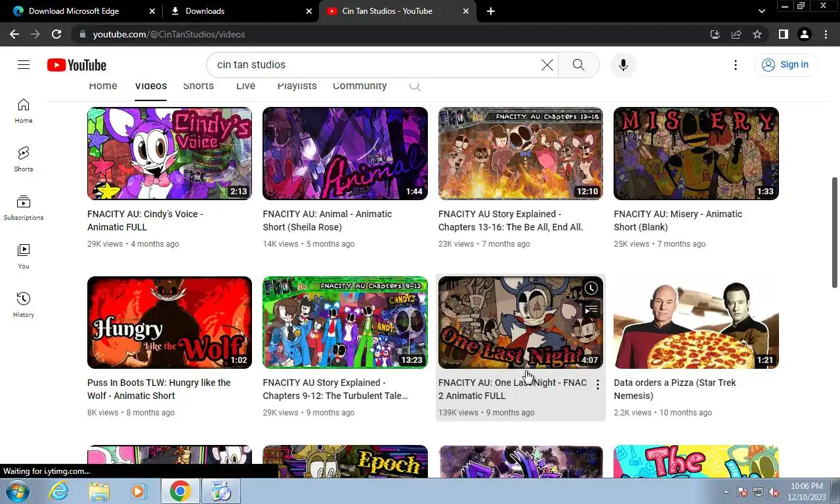Click the browser address bar URL

click(169, 34)
